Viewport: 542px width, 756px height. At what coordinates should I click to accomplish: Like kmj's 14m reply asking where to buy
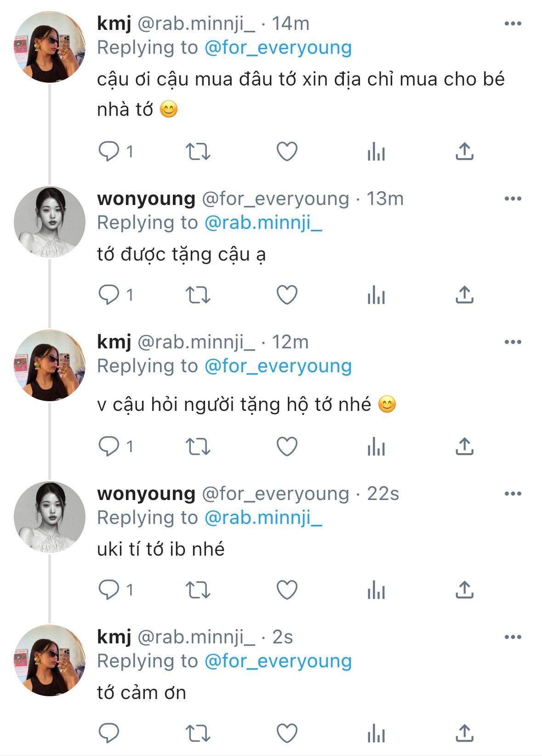[x=287, y=151]
